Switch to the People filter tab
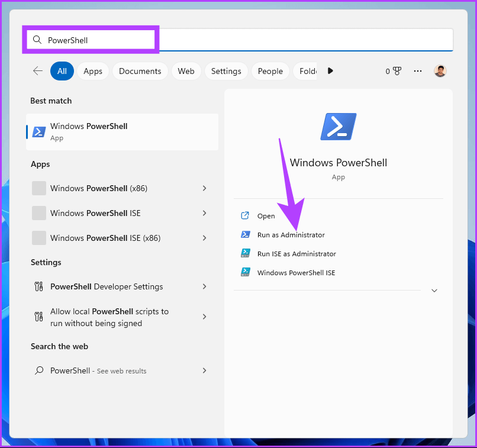Screen dimensions: 477x448 pyautogui.click(x=270, y=71)
